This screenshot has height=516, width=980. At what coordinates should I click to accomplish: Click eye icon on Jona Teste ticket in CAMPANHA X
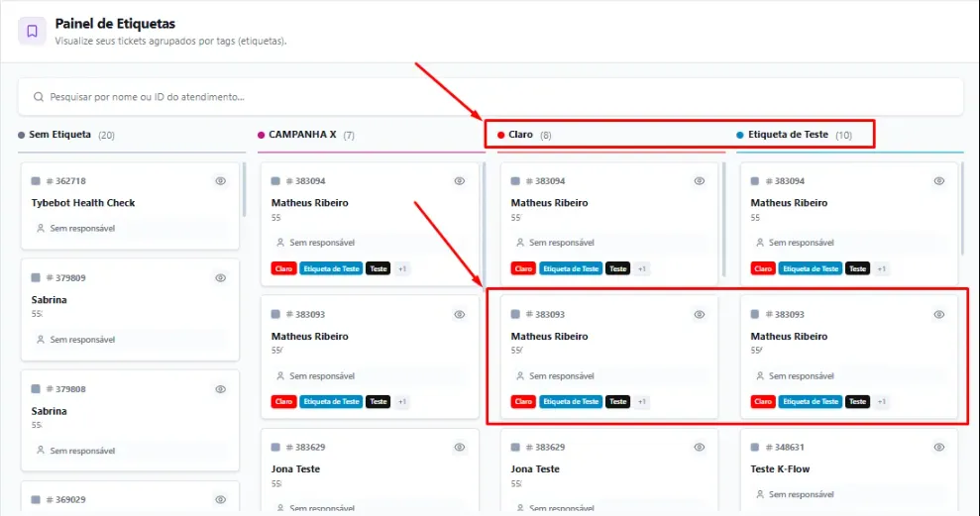click(x=460, y=448)
